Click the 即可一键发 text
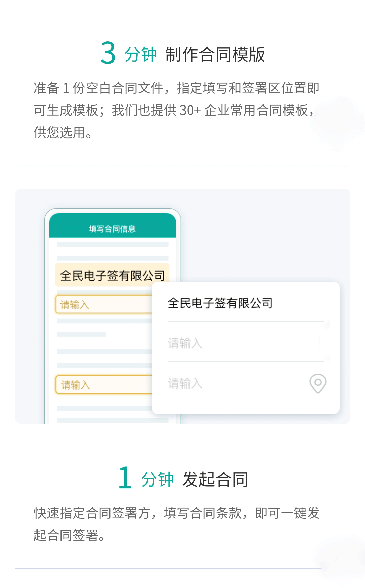Screen dimensions: 365x588 click(287, 513)
